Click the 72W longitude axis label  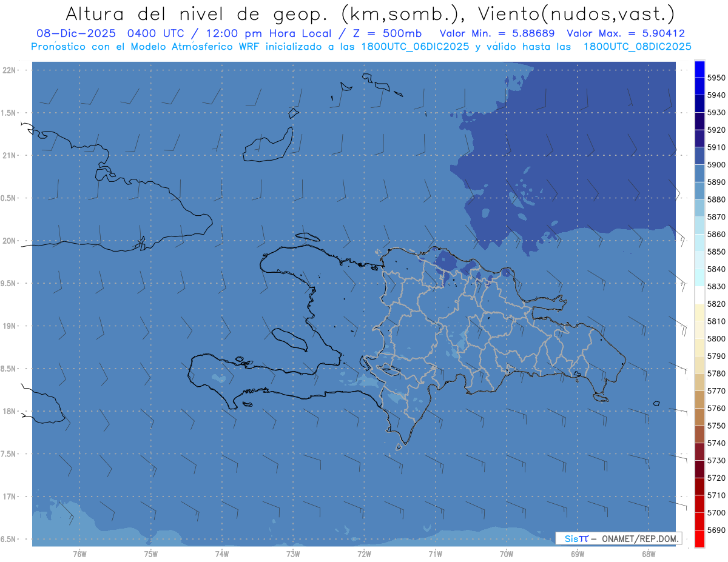[x=364, y=554]
